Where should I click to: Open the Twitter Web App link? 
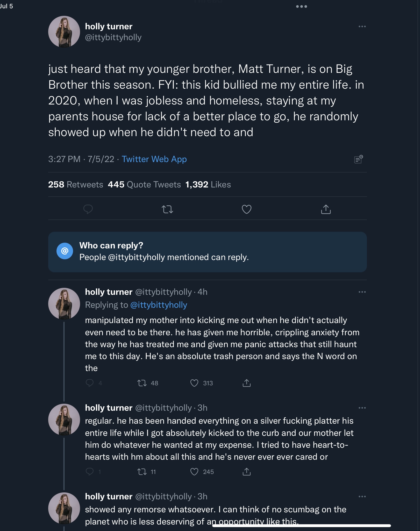[x=154, y=159]
